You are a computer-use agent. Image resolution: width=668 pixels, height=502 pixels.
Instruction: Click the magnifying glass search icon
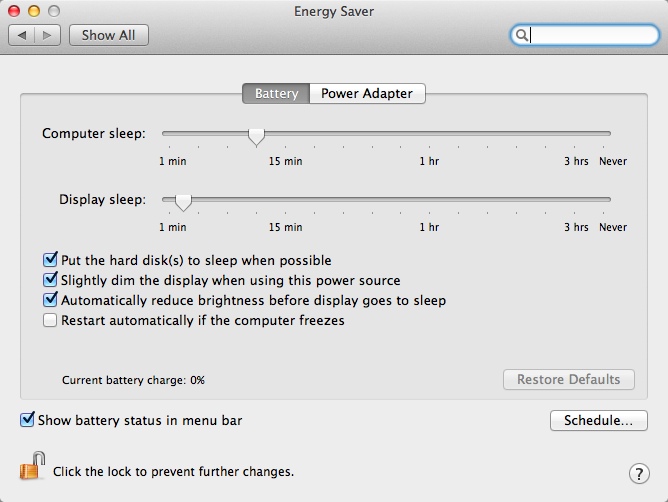click(521, 35)
